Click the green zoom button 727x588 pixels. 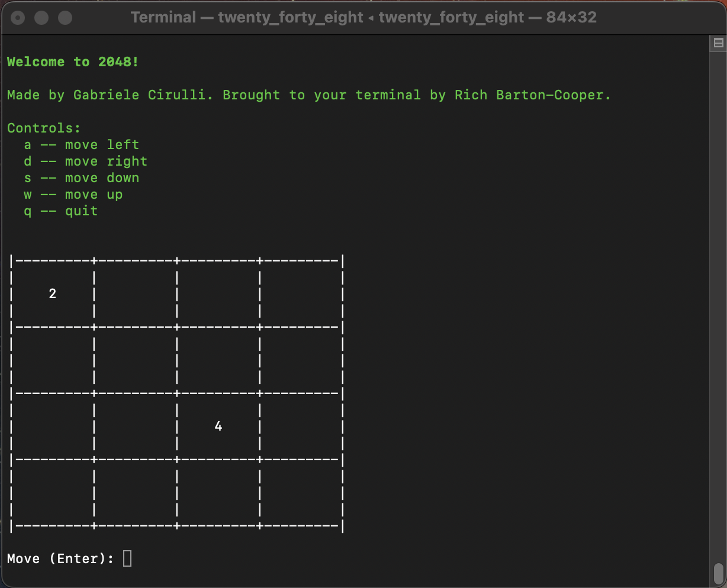coord(65,17)
